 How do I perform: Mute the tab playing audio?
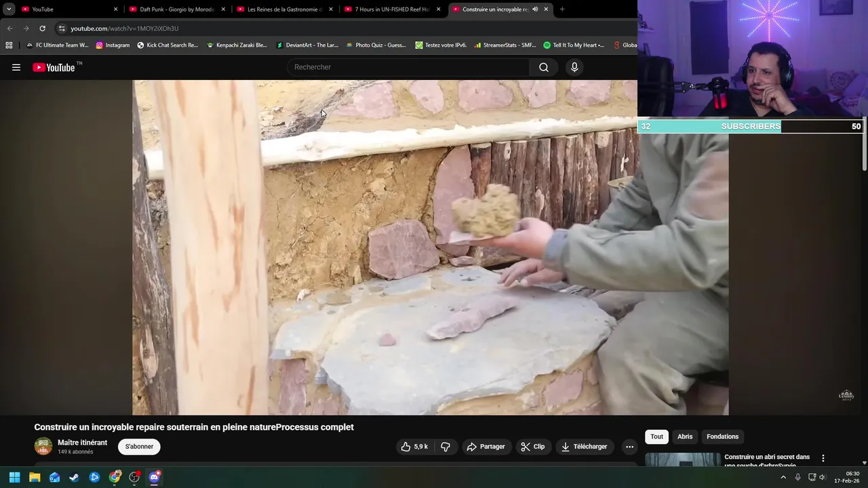coord(535,9)
